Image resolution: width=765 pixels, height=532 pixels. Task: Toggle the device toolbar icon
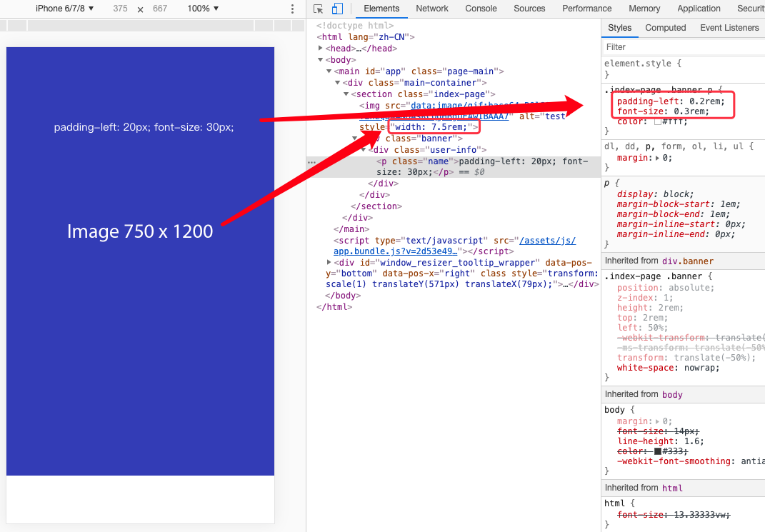click(337, 9)
